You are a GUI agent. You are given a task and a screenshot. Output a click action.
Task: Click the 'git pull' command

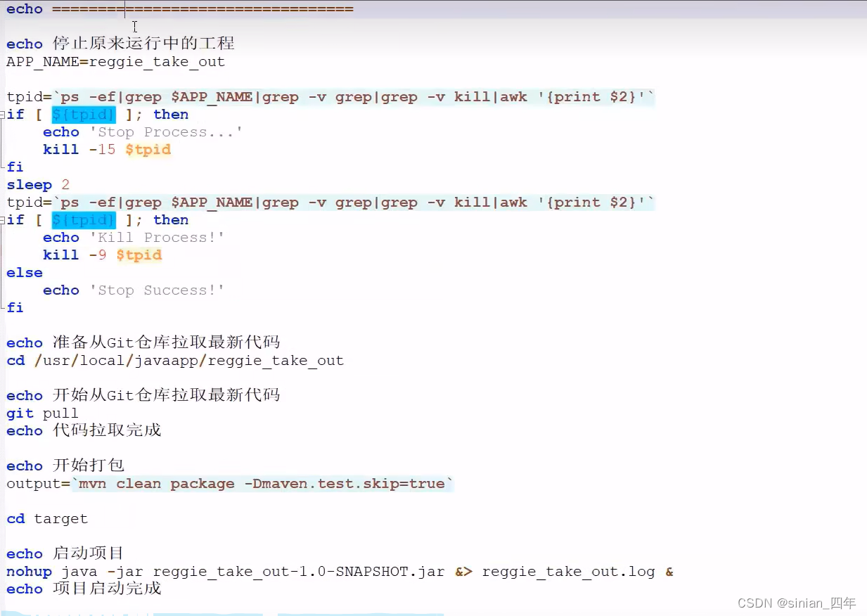(43, 413)
